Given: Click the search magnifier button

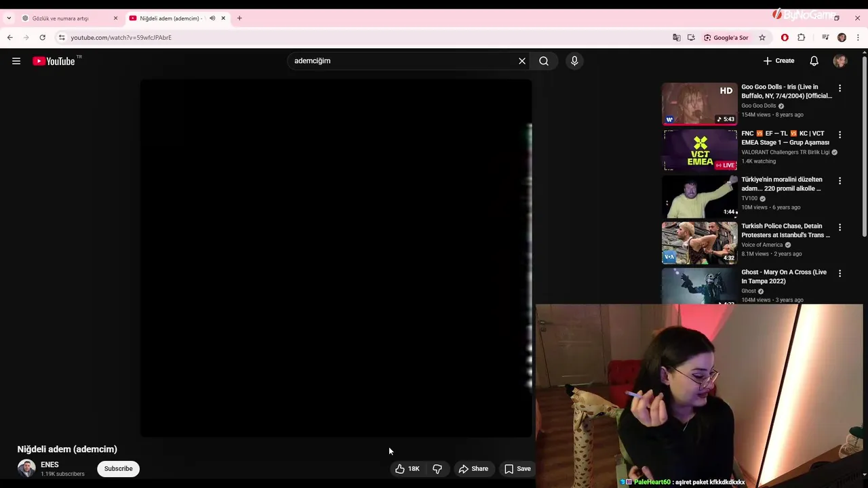Looking at the screenshot, I should (x=544, y=61).
